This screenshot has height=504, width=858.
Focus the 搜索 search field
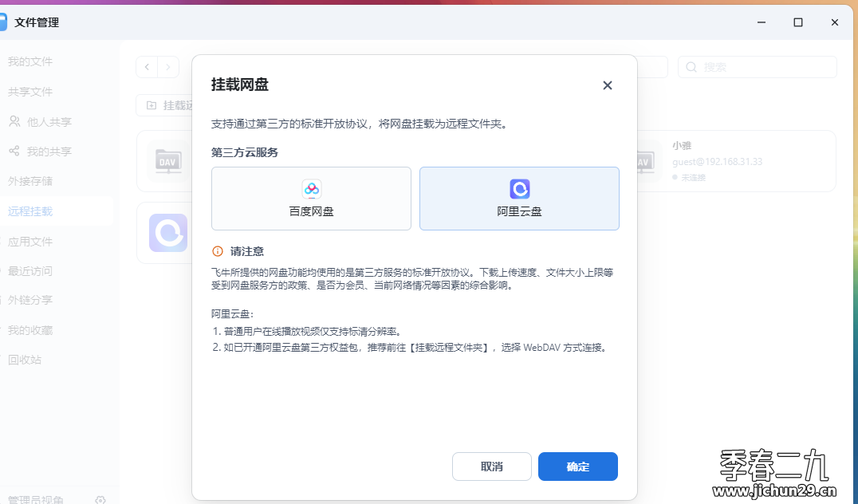point(758,67)
